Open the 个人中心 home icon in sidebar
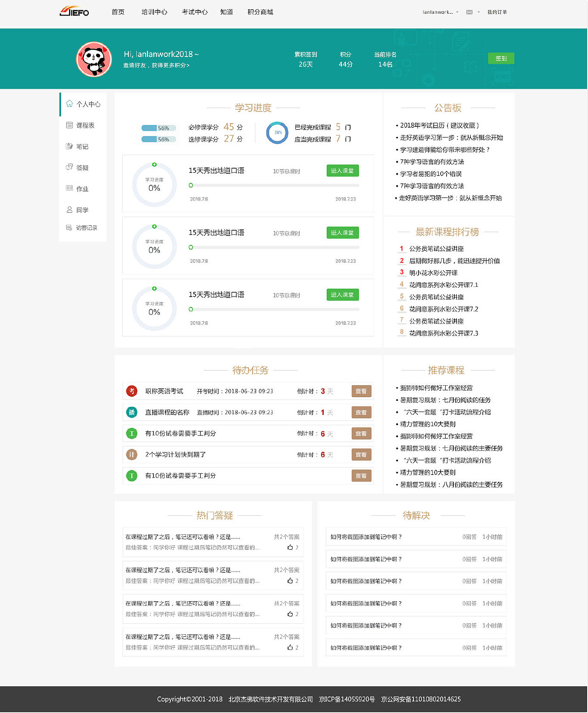Screen dimensions: 588x713 (x=69, y=104)
